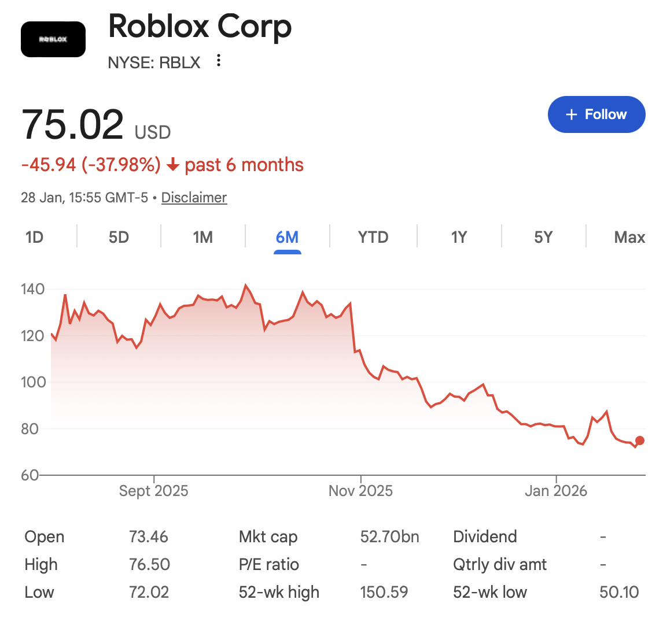Switch to the 1D chart range

[34, 237]
